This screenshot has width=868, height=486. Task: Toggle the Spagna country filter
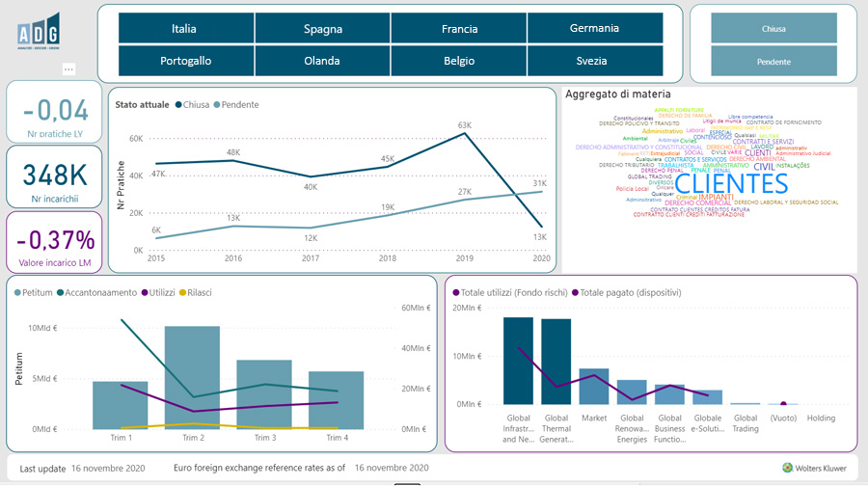pos(321,28)
